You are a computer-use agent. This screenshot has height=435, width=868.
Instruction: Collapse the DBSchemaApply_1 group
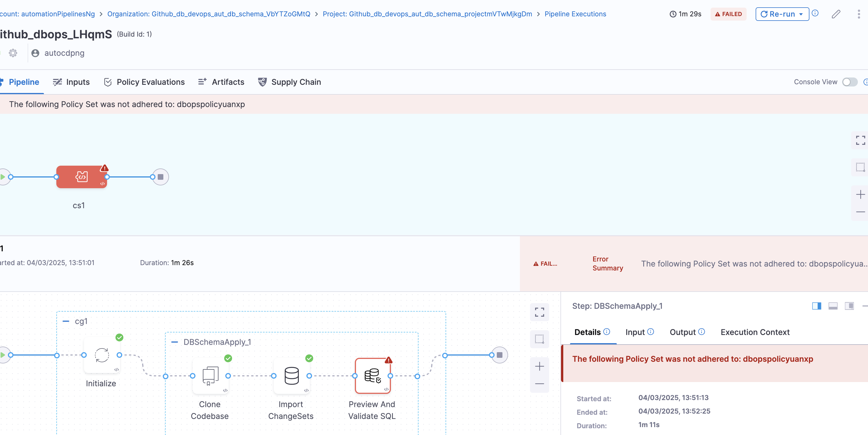[x=175, y=342]
